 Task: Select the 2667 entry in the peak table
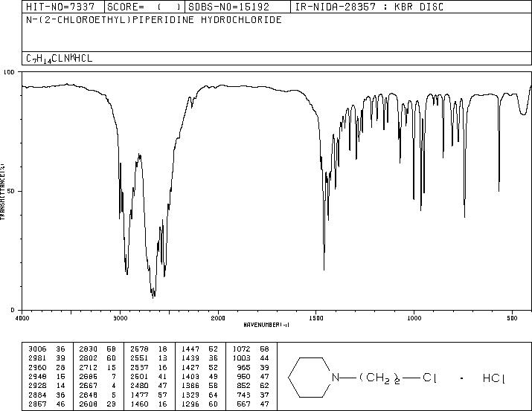click(97, 386)
